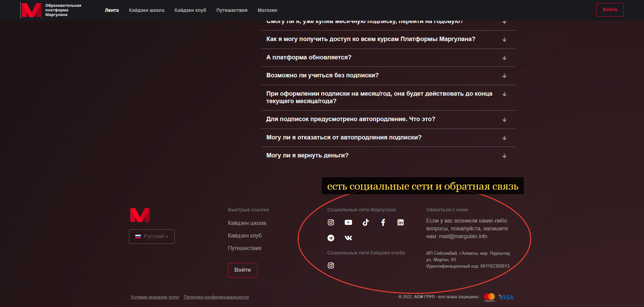Click the 'Образовательная платформа Маргулана' header text
The height and width of the screenshot is (307, 644).
pos(63,10)
